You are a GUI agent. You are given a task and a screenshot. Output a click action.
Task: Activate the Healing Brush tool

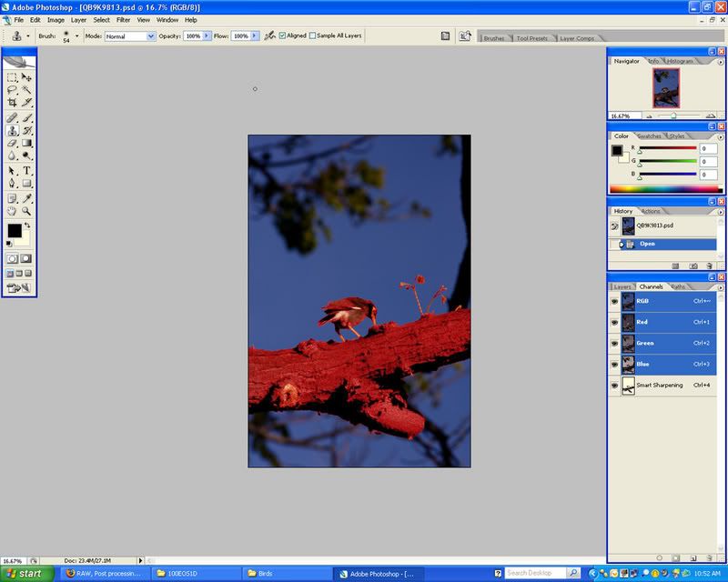click(11, 115)
